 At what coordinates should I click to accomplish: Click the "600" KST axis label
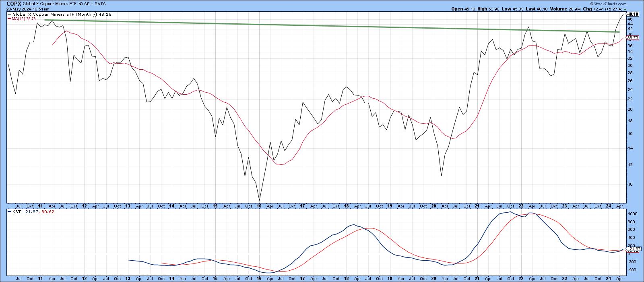(x=631, y=230)
